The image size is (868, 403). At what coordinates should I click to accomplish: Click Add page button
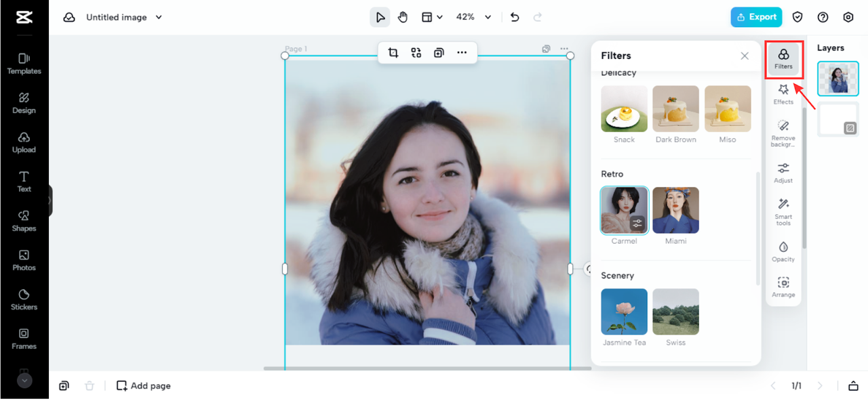pyautogui.click(x=144, y=385)
